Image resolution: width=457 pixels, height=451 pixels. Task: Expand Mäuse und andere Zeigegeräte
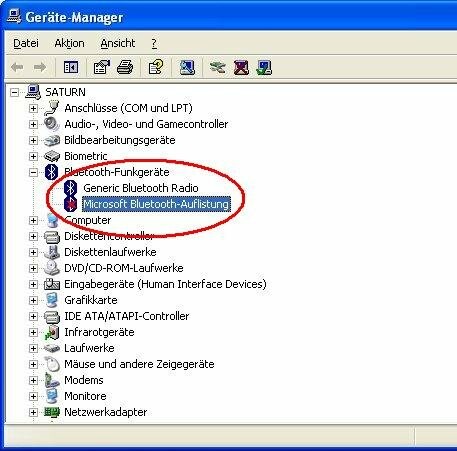tap(33, 364)
